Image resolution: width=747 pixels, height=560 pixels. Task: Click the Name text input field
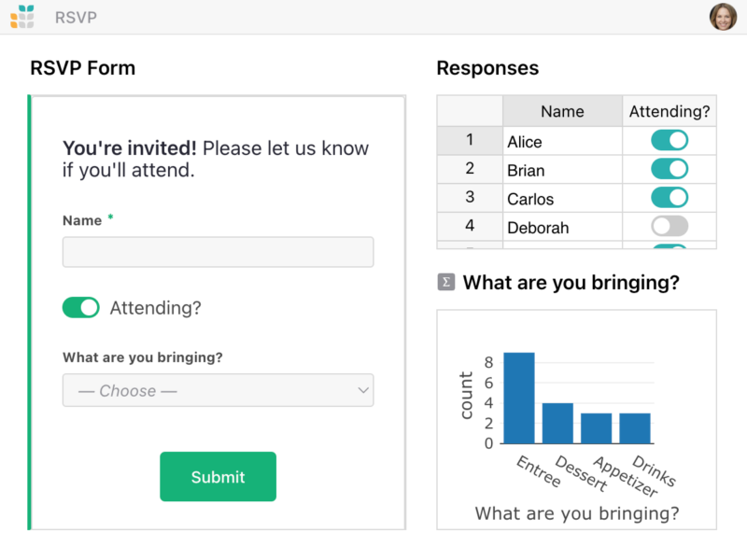pyautogui.click(x=218, y=252)
